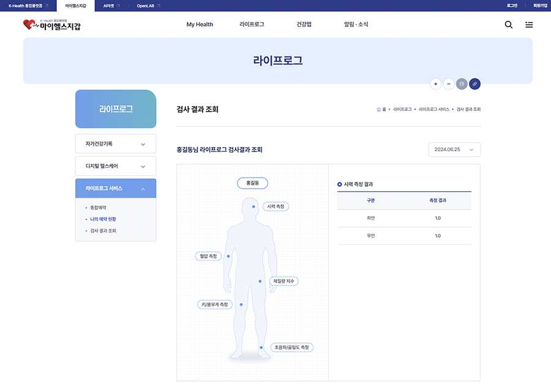Open the 2024.06.25 date dropdown

[454, 149]
